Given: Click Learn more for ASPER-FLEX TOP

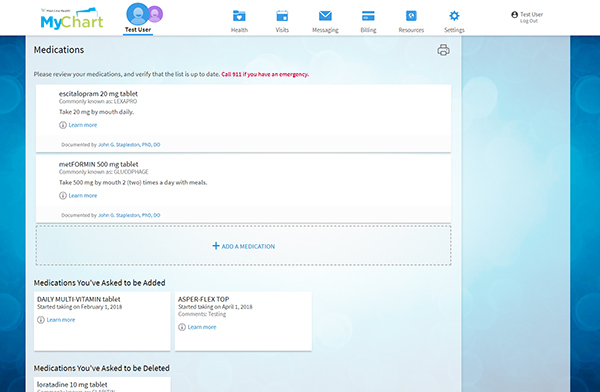Looking at the screenshot, I should 202,327.
